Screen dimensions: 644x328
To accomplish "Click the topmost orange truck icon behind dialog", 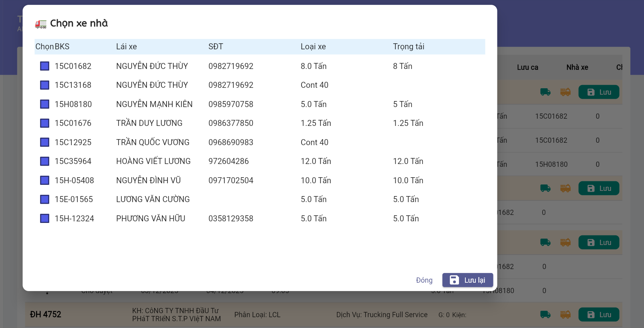I will coord(565,92).
